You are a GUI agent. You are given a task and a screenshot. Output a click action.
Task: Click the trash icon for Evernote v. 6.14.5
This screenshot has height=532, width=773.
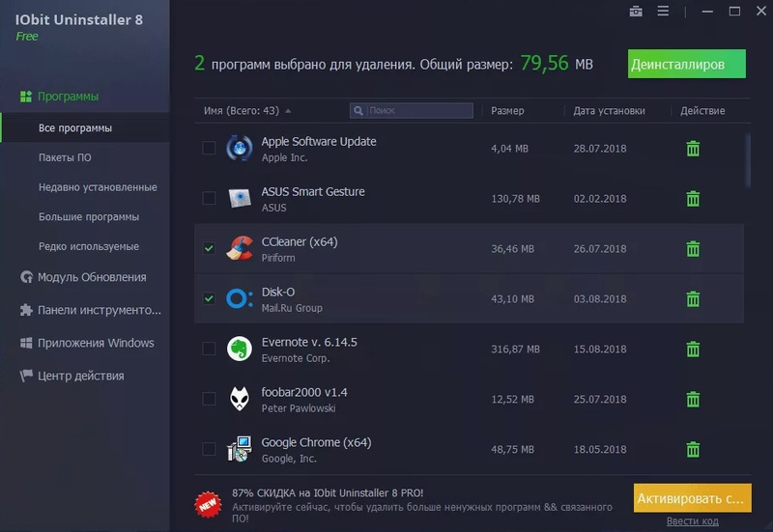tap(693, 350)
